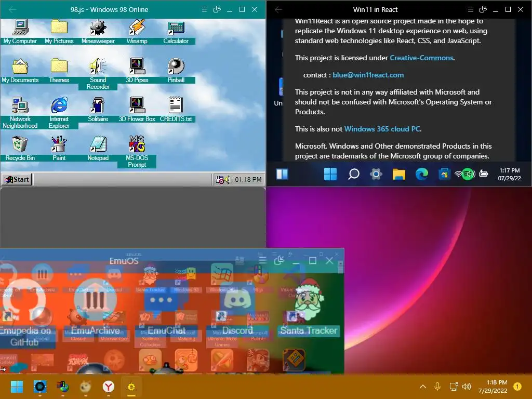Screen dimensions: 532x399
Task: Click host system tray volume icon
Action: click(x=467, y=387)
